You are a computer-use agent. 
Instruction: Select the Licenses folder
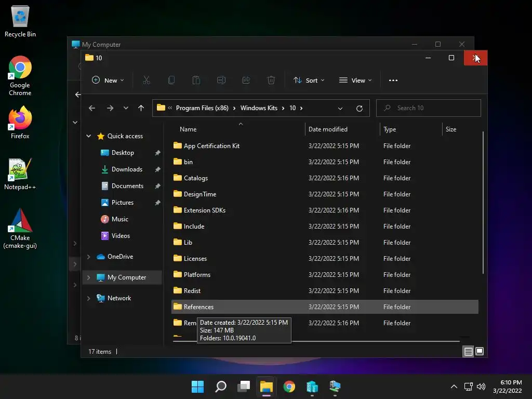pos(325,259)
